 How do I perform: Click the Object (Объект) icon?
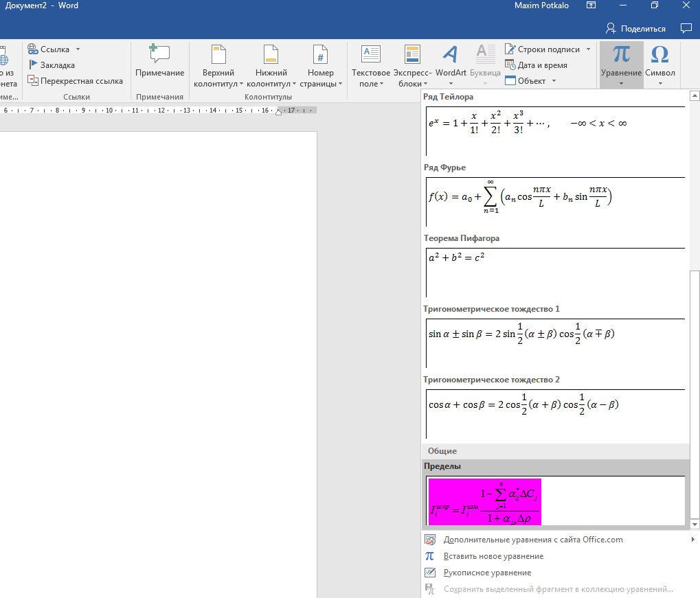[510, 81]
